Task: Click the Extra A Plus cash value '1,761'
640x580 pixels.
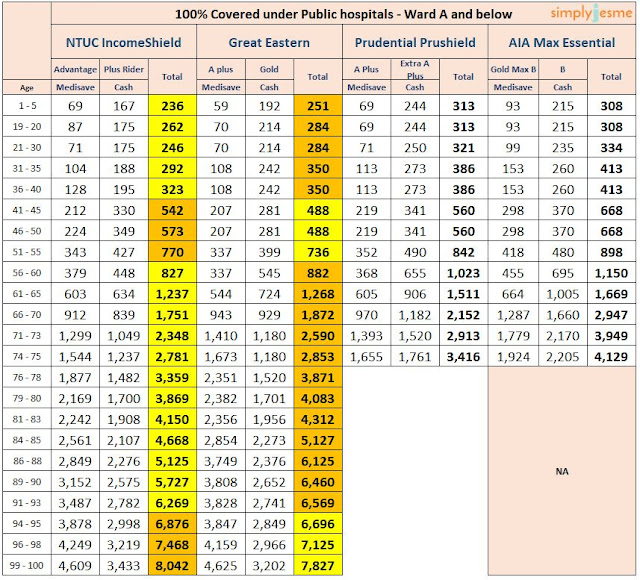Action: coord(415,357)
